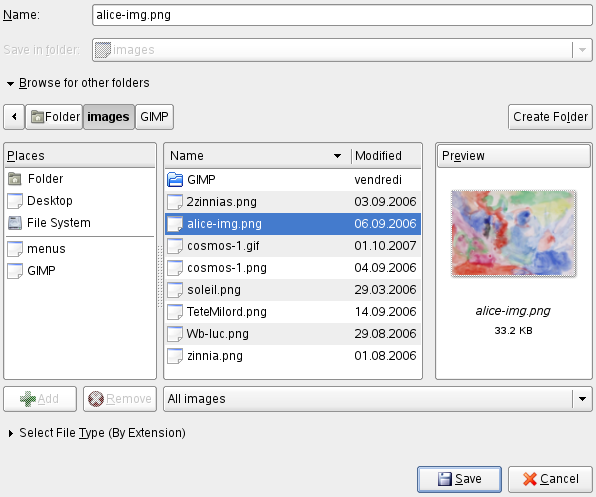Open the Save in folder dropdown arrow
596x497 pixels.
coord(582,50)
